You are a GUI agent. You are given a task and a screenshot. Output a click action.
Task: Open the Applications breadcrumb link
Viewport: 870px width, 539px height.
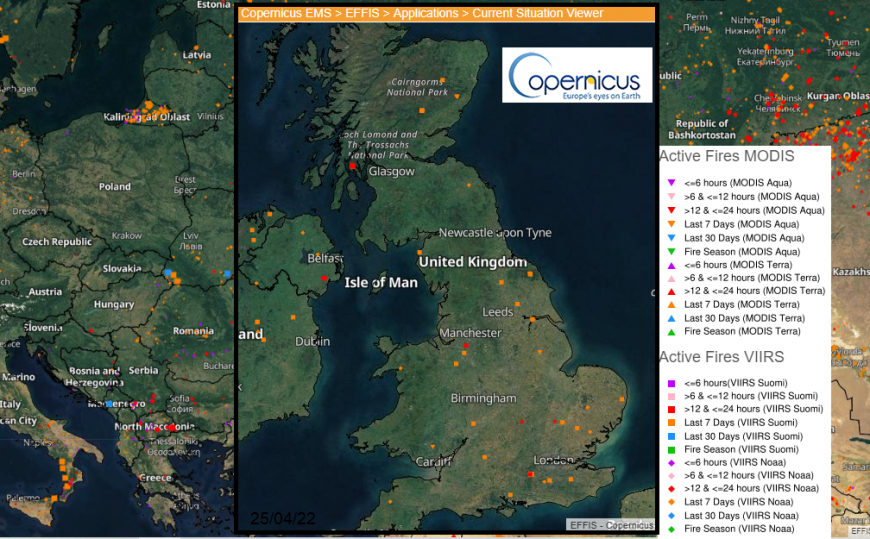(x=426, y=13)
